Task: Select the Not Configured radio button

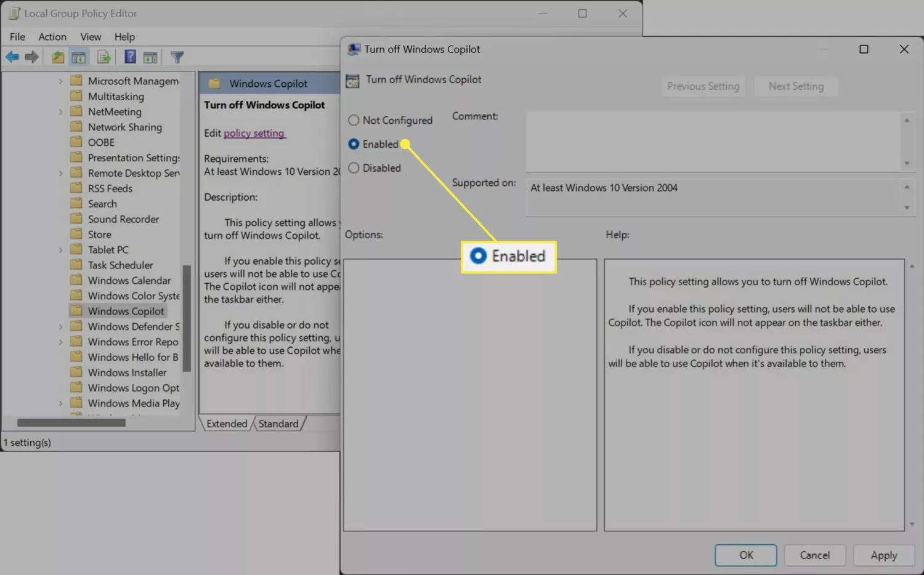Action: click(354, 120)
